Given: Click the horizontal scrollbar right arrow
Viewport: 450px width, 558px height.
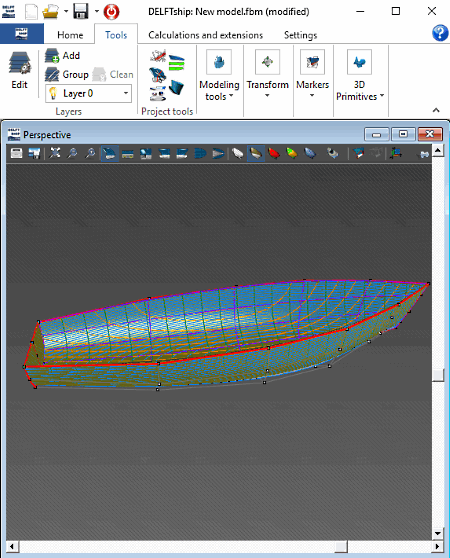Looking at the screenshot, I should 437,546.
